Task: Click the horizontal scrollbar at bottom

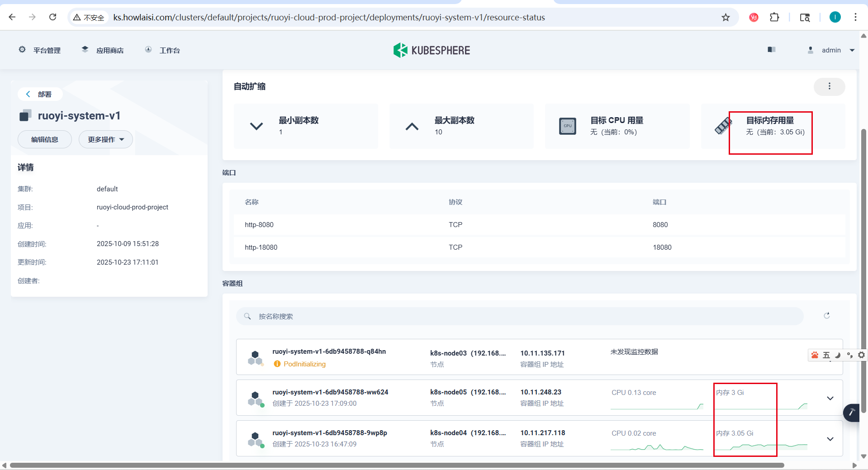Action: 396,465
